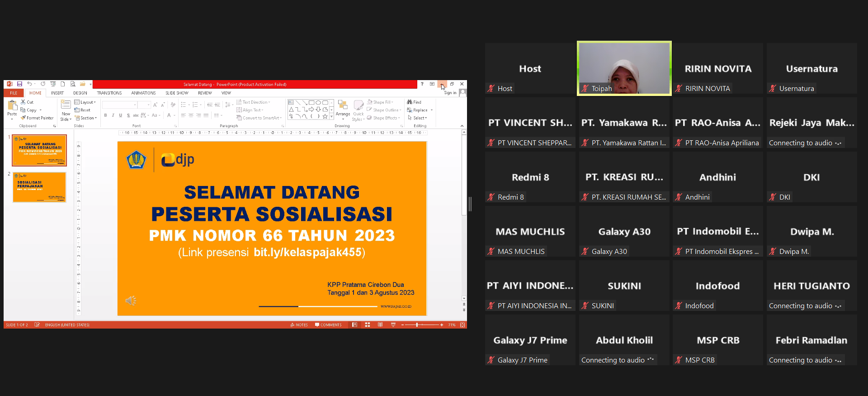The width and height of the screenshot is (868, 396).
Task: Expand the Layout dropdown
Action: [x=85, y=102]
